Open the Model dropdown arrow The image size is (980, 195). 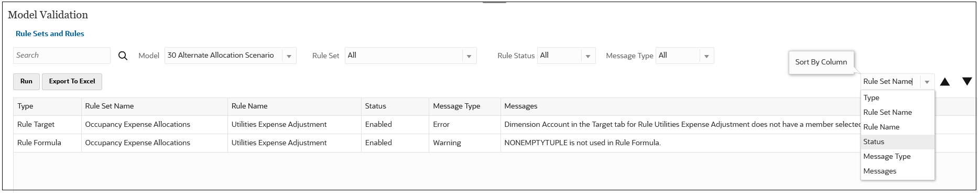[289, 56]
